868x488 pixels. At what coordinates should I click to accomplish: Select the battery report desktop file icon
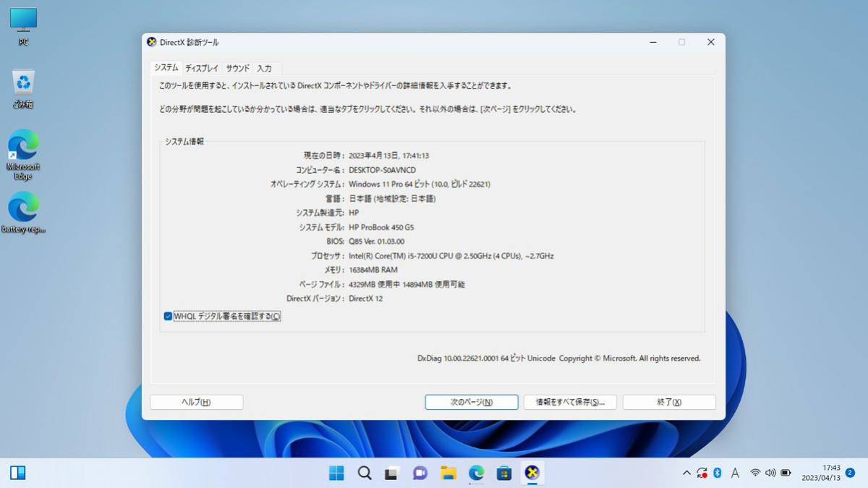[23, 213]
